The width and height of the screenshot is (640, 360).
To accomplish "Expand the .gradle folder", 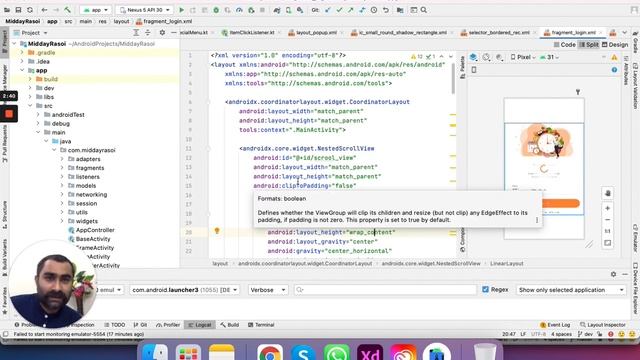I will pyautogui.click(x=22, y=53).
